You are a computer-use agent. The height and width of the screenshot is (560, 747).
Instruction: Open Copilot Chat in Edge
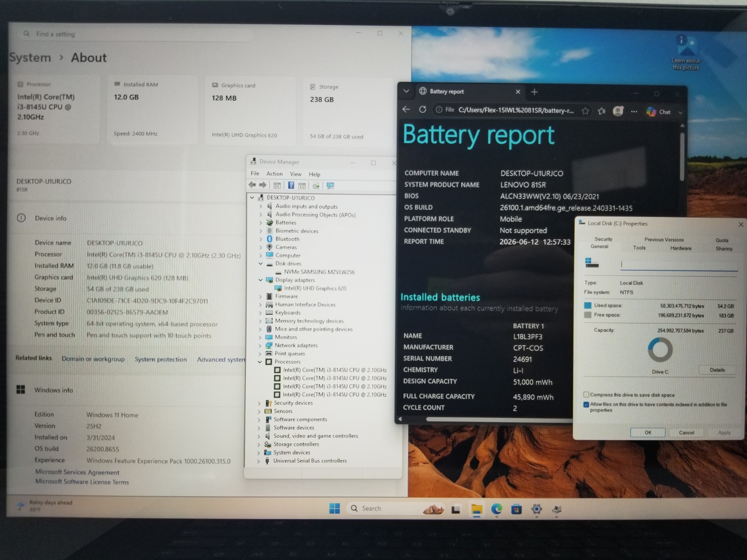click(x=659, y=112)
